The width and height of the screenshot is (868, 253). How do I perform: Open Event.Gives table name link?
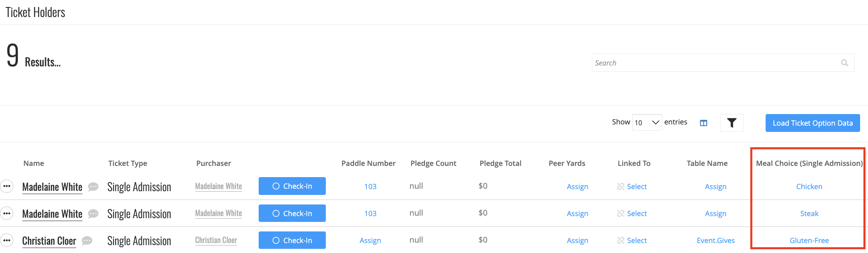pyautogui.click(x=715, y=241)
